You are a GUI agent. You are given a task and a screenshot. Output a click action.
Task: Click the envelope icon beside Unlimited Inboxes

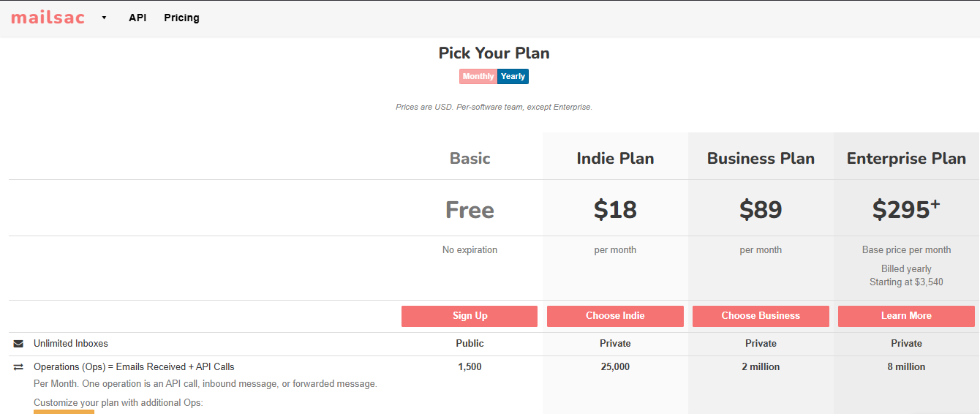coord(18,344)
